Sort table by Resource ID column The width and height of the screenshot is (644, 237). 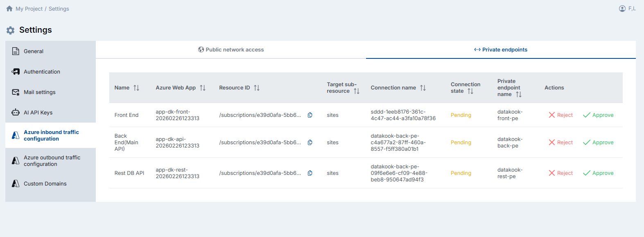[x=257, y=88]
